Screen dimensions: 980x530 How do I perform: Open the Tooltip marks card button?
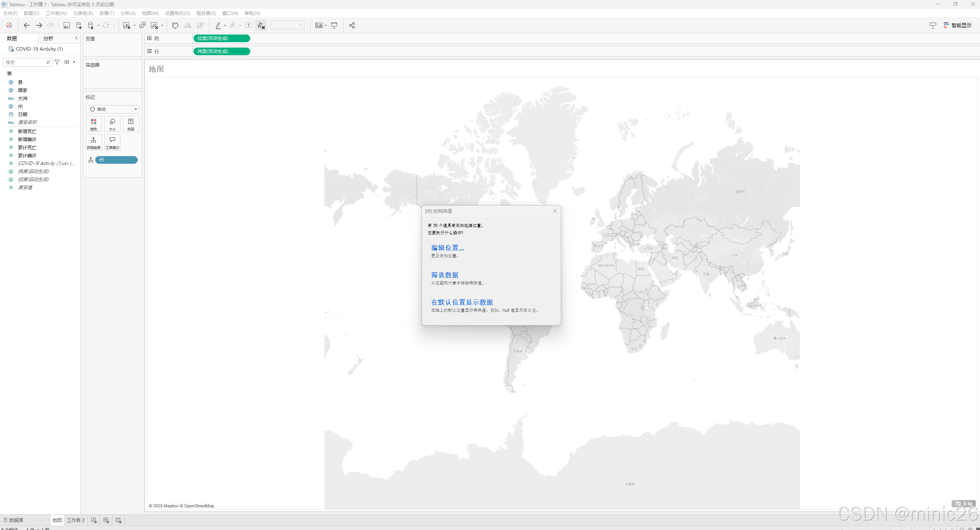(x=112, y=142)
